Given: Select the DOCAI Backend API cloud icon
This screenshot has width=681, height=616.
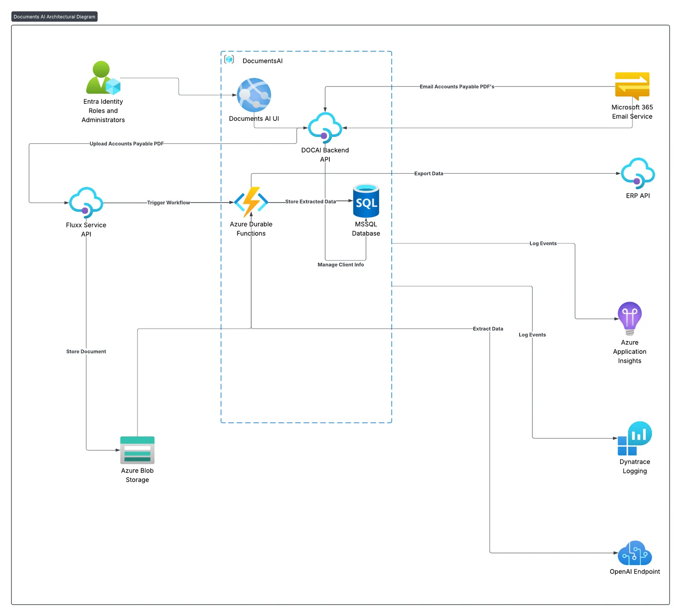Looking at the screenshot, I should pos(325,128).
